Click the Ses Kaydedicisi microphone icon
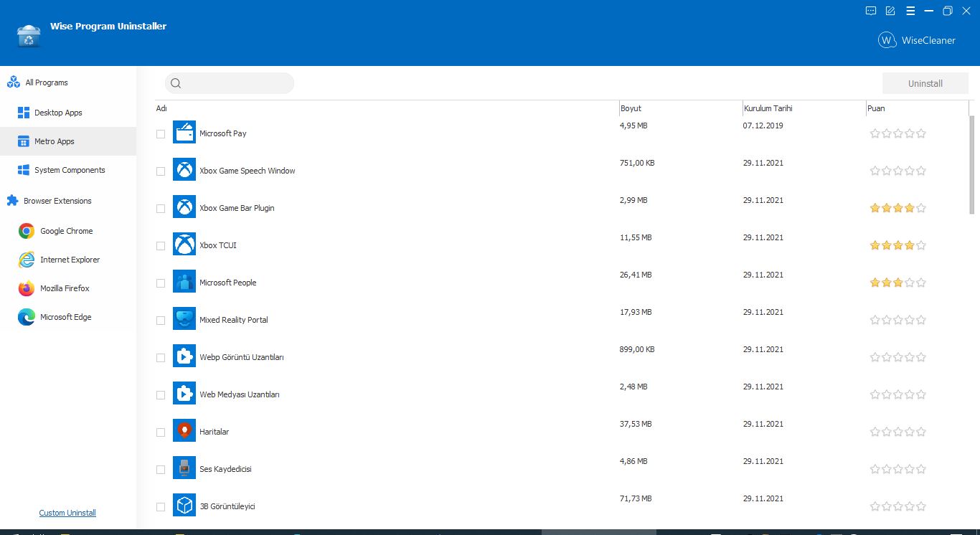 click(184, 469)
